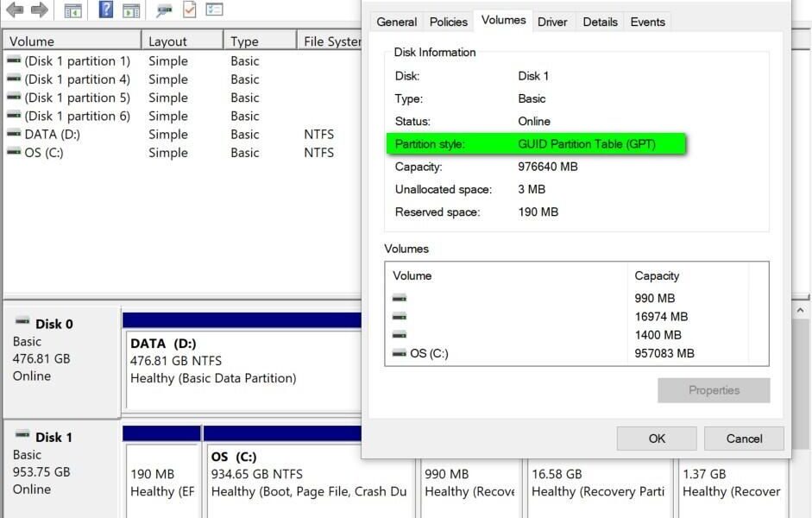Viewport: 812px width, 518px height.
Task: Switch to the General tab
Action: pos(396,22)
